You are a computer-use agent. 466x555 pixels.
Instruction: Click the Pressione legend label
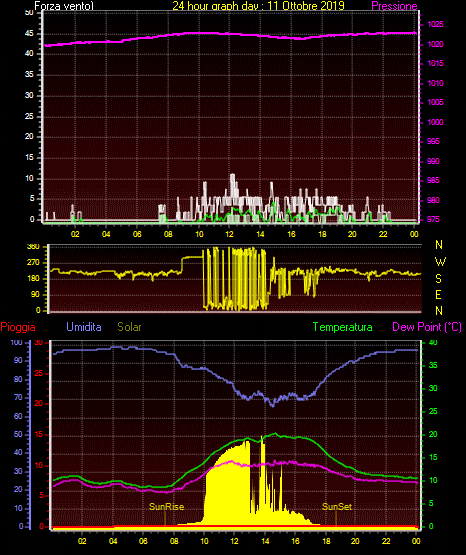(394, 6)
